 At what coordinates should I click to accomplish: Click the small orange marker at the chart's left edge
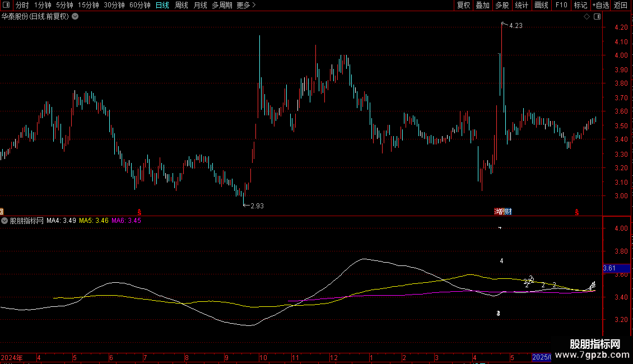coord(2,212)
